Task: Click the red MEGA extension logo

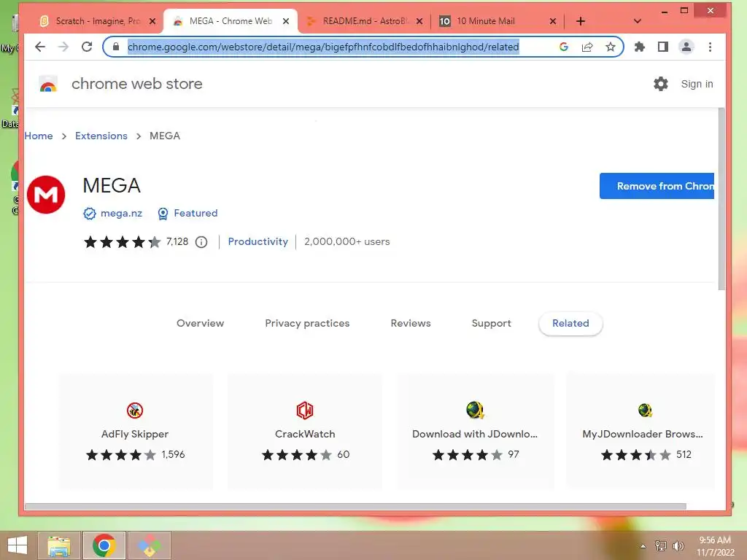Action: (x=46, y=194)
